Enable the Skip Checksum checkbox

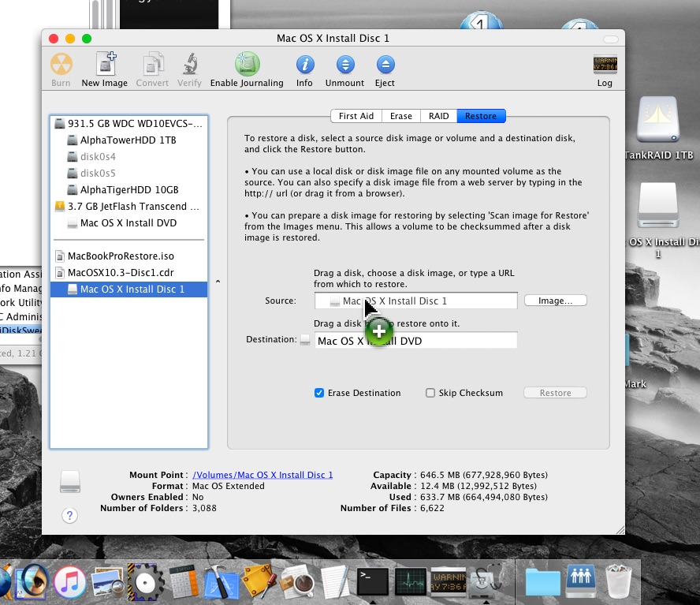point(430,393)
